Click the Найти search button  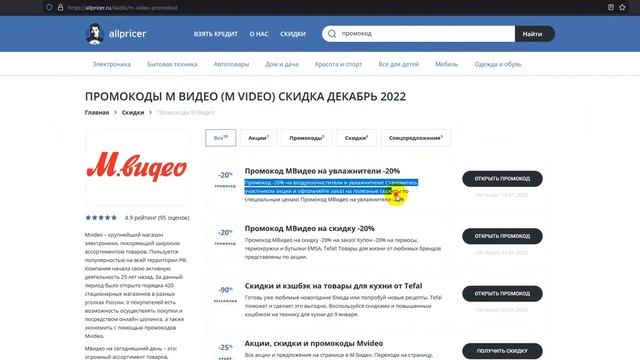[x=535, y=34]
